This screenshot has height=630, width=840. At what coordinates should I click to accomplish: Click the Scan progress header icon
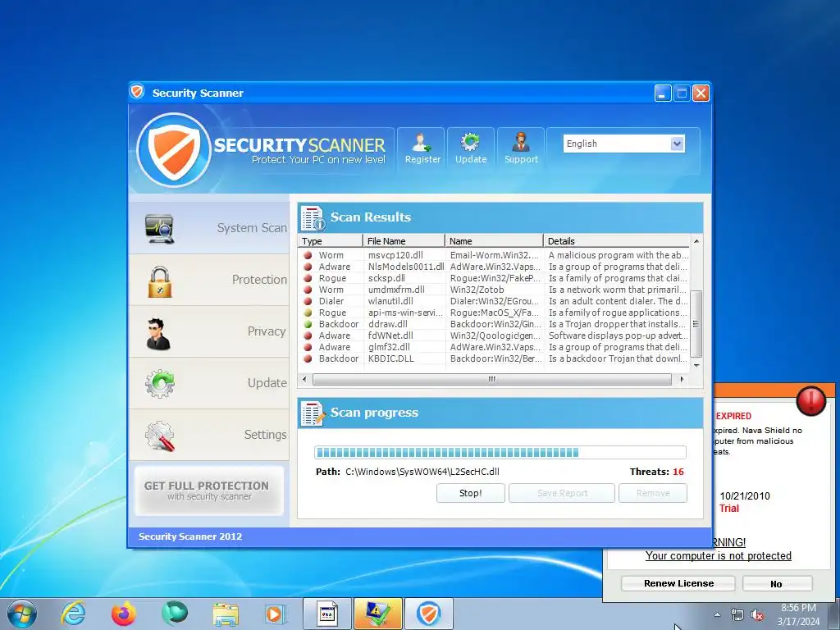[x=313, y=413]
